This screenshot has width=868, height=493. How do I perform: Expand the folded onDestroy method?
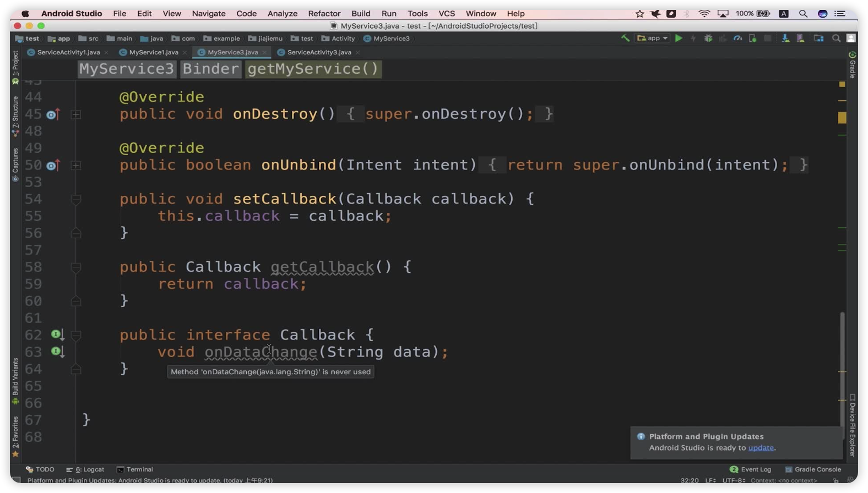click(x=76, y=114)
